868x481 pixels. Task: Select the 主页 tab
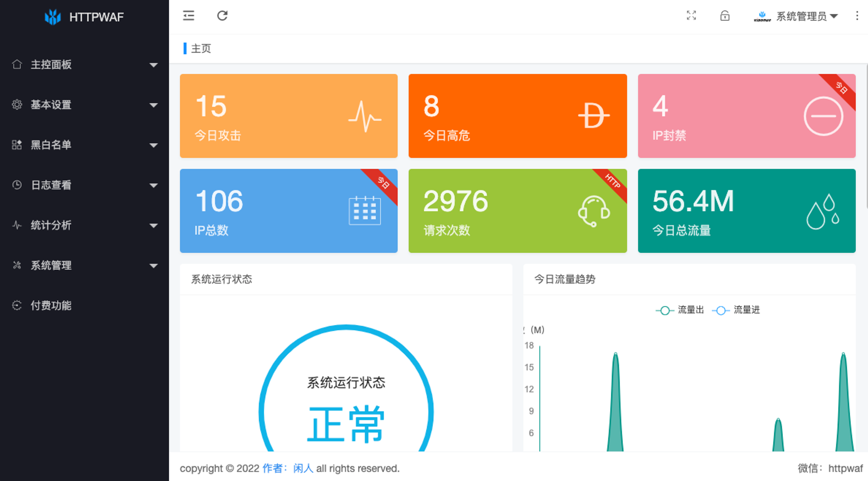[201, 49]
